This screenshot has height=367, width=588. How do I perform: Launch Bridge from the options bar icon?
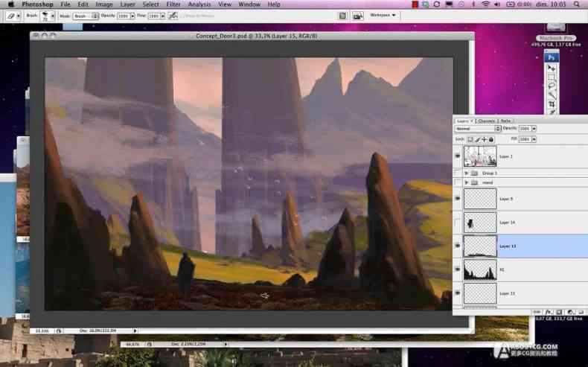[358, 16]
